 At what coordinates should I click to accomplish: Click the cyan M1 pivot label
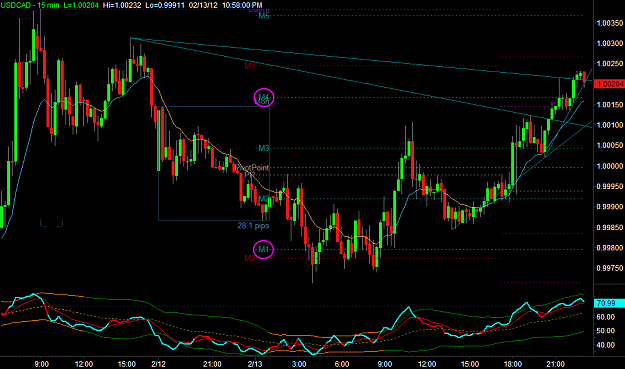coord(263,249)
